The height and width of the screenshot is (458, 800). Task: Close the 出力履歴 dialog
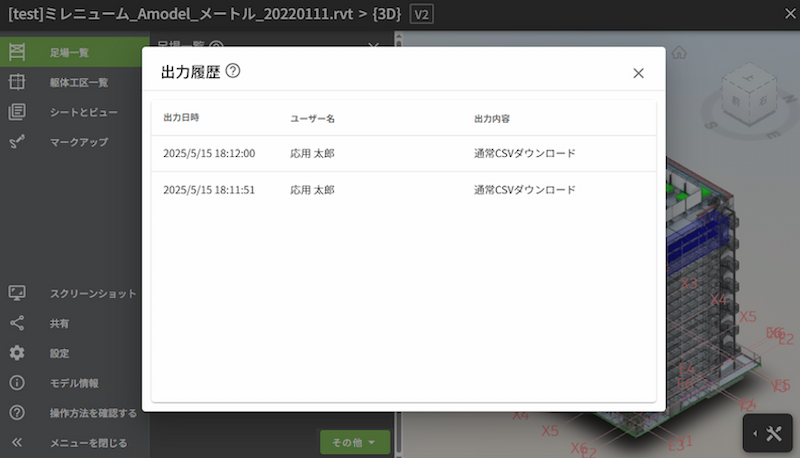[x=638, y=73]
